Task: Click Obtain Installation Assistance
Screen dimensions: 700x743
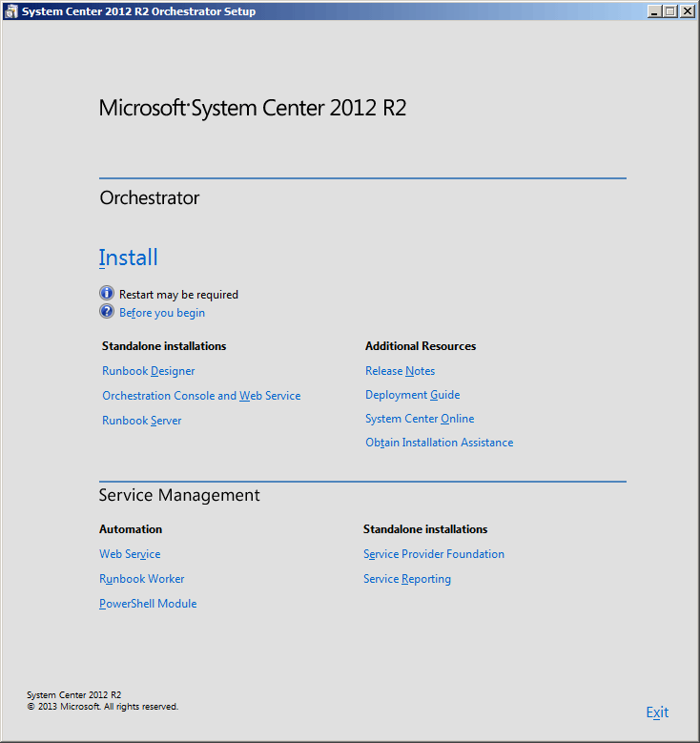Action: click(440, 443)
